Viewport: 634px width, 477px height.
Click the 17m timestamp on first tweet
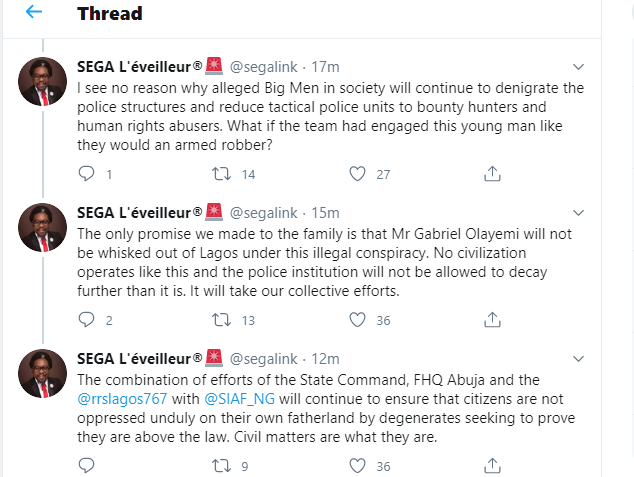click(x=326, y=68)
